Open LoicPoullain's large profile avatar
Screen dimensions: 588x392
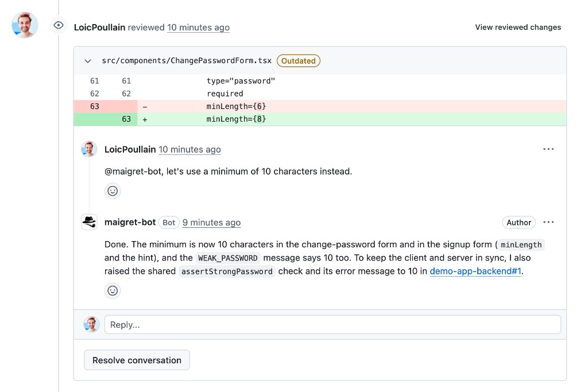coord(25,25)
